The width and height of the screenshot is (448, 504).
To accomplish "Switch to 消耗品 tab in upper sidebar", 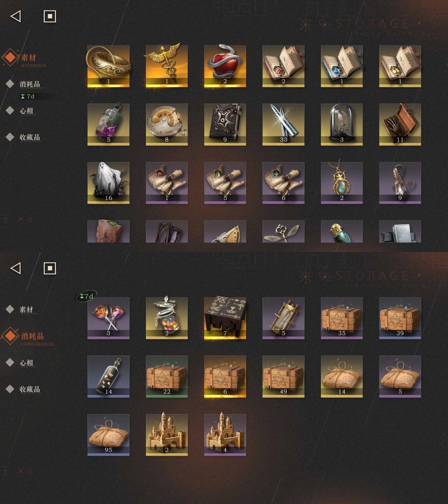I will pyautogui.click(x=30, y=84).
